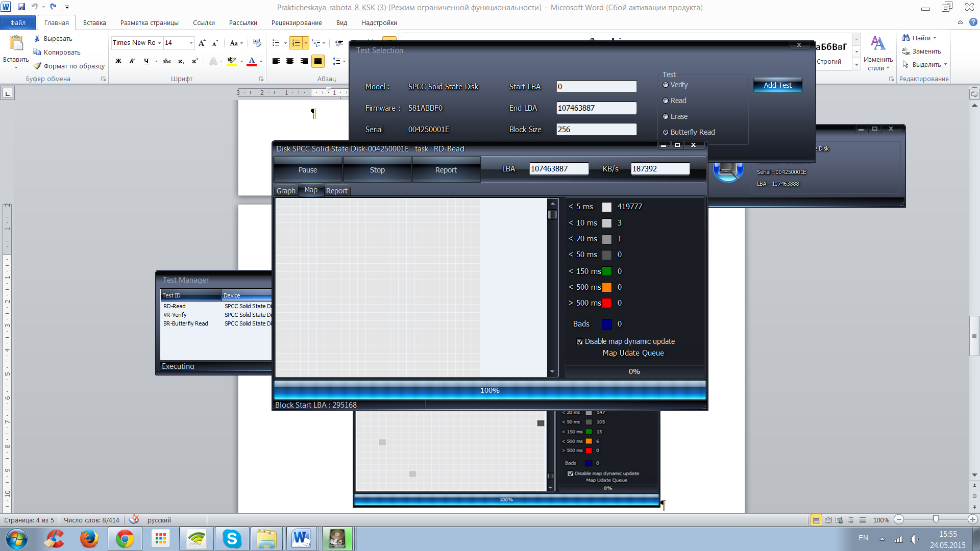Click the zoom out minus button
This screenshot has width=980, height=551.
tap(899, 519)
